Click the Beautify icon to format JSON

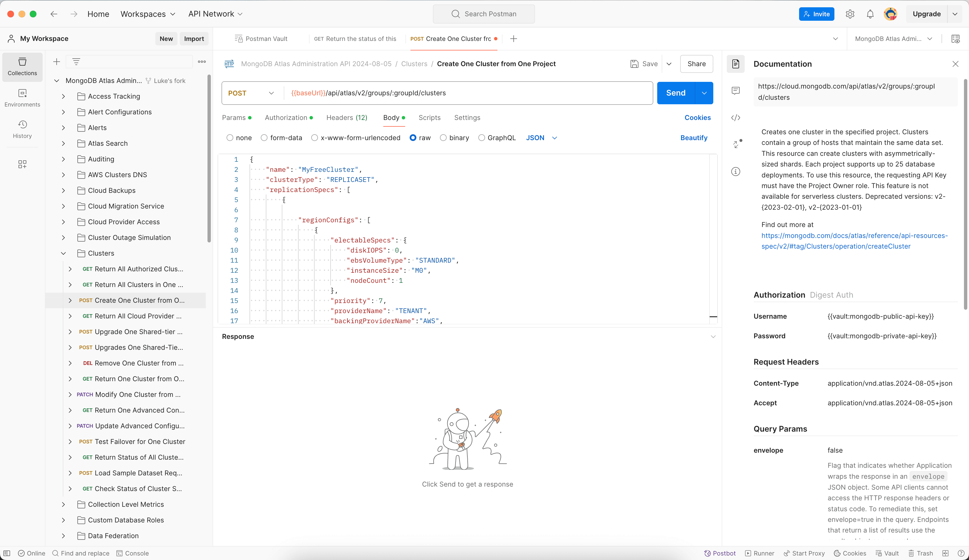[694, 137]
